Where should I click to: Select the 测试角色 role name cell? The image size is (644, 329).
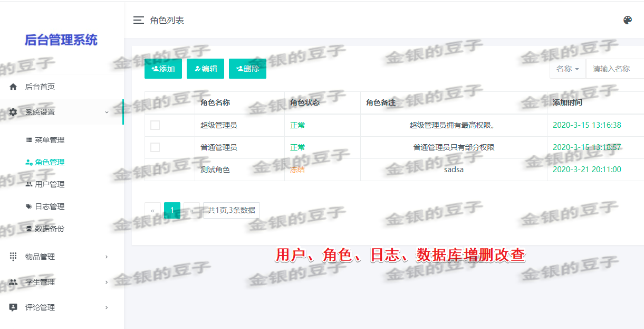click(x=215, y=170)
